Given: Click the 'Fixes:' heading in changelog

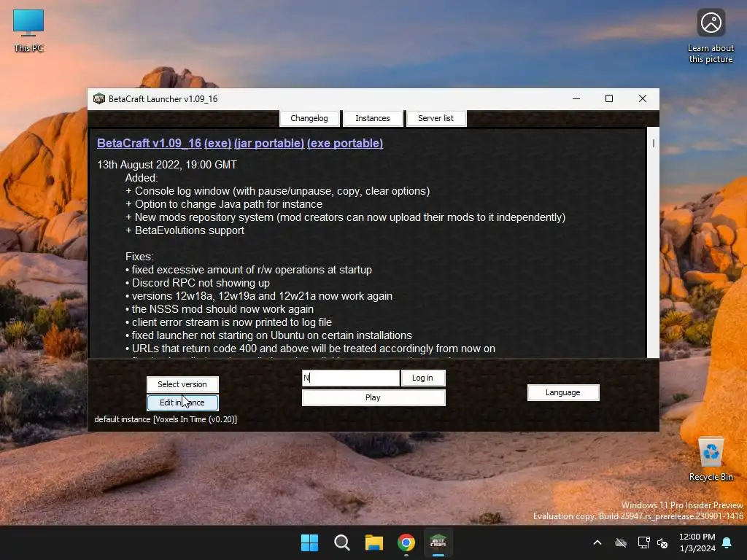Looking at the screenshot, I should [139, 257].
